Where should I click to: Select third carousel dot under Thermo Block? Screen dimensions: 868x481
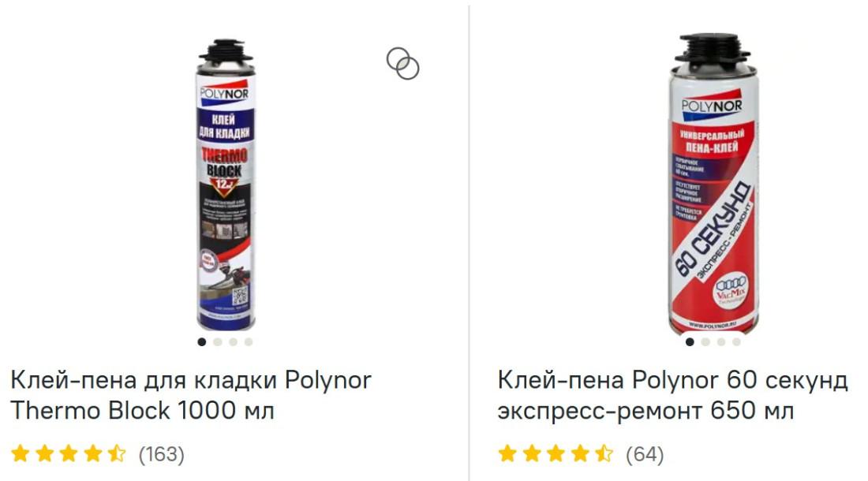click(x=233, y=341)
